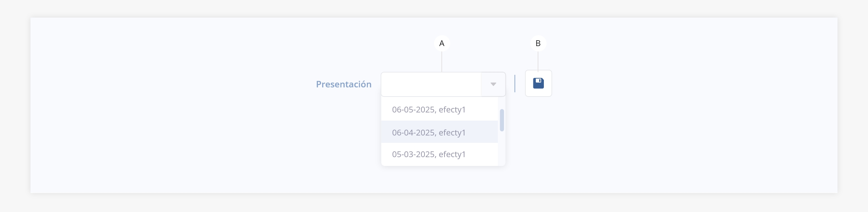Click the floppy disk save icon
868x212 pixels.
[x=538, y=83]
